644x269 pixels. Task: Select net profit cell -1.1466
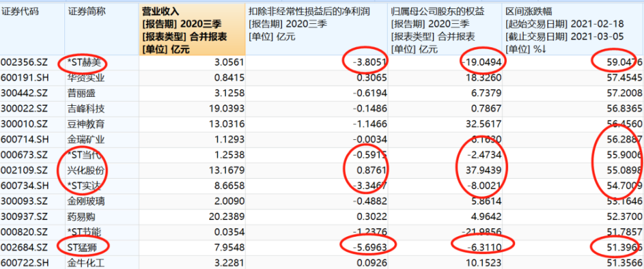point(369,125)
